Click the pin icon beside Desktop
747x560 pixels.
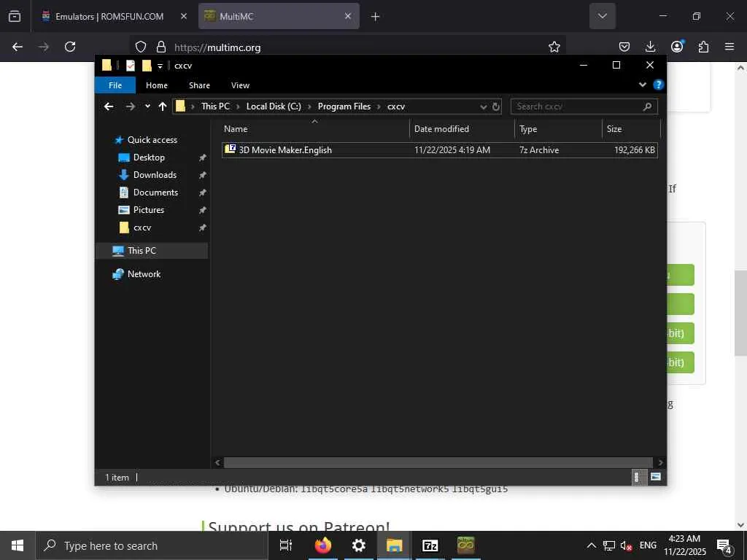[x=202, y=157]
